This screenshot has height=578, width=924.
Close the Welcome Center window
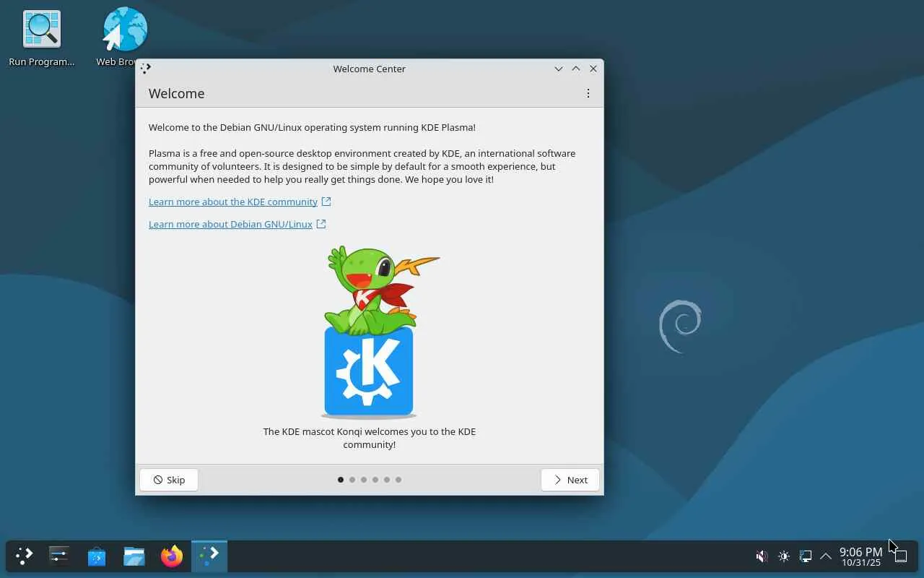593,69
